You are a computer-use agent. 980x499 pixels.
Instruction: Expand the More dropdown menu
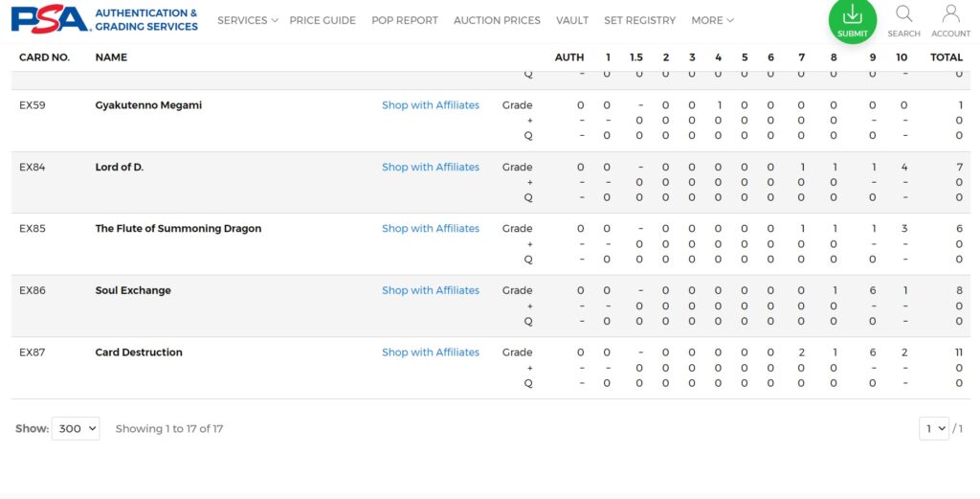pyautogui.click(x=712, y=20)
